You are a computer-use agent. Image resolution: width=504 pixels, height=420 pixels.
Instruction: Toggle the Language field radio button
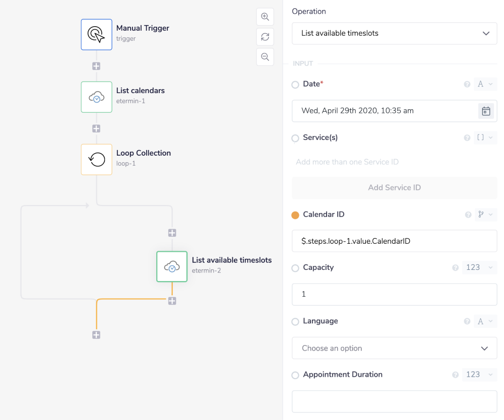click(295, 322)
